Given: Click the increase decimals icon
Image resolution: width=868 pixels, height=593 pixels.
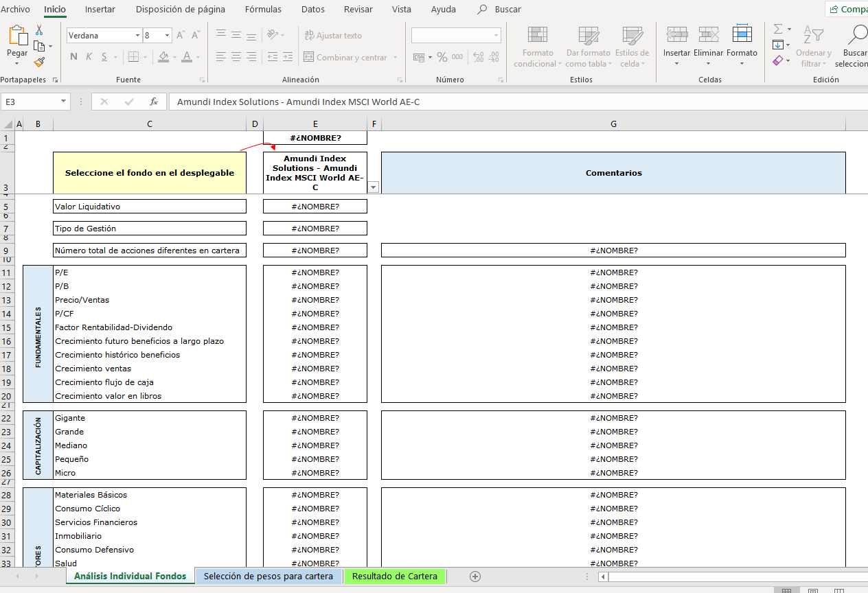Looking at the screenshot, I should 479,57.
